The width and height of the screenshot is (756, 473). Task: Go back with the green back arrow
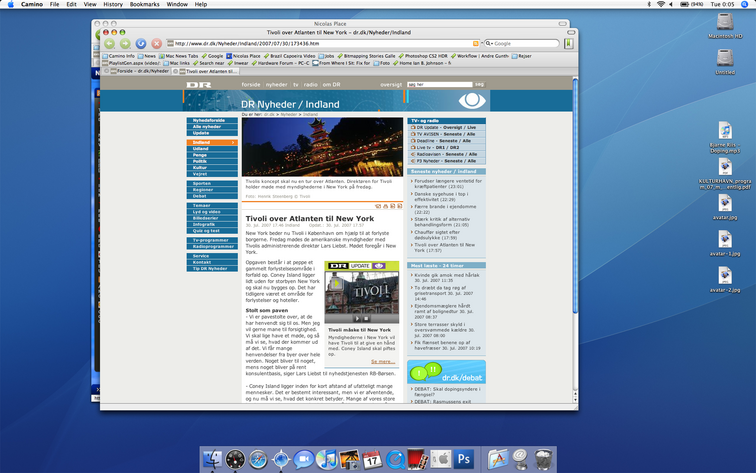click(x=109, y=43)
